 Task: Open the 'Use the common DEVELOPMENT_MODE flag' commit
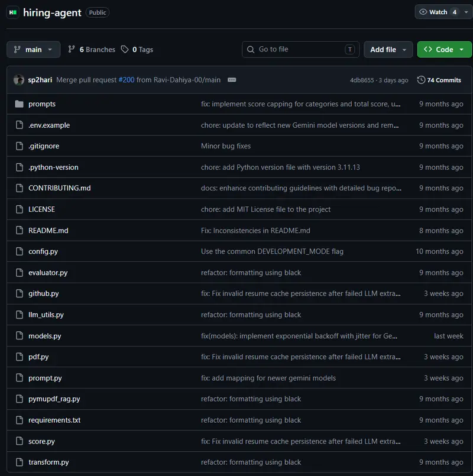point(273,251)
